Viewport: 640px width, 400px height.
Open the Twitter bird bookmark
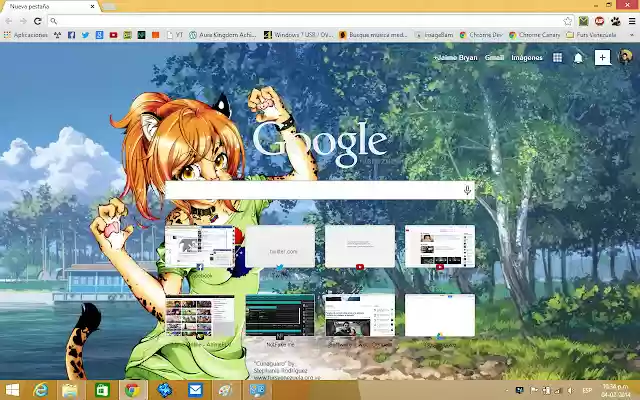coord(85,35)
